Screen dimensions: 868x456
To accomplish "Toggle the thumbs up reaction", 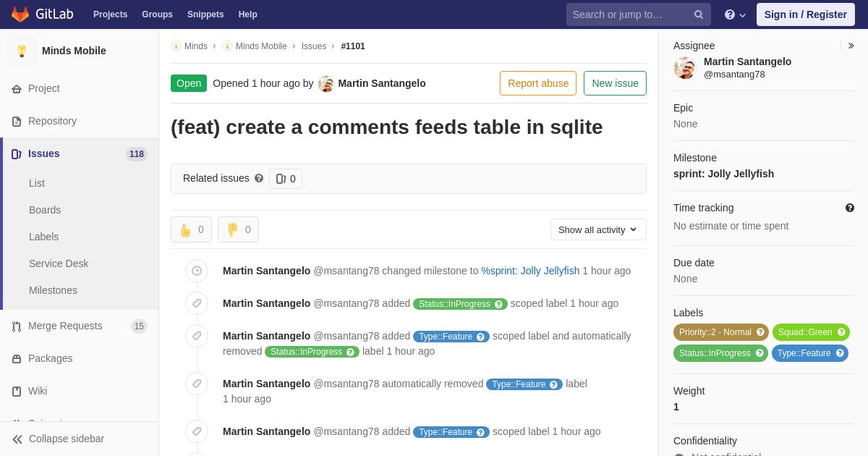I will coord(191,229).
